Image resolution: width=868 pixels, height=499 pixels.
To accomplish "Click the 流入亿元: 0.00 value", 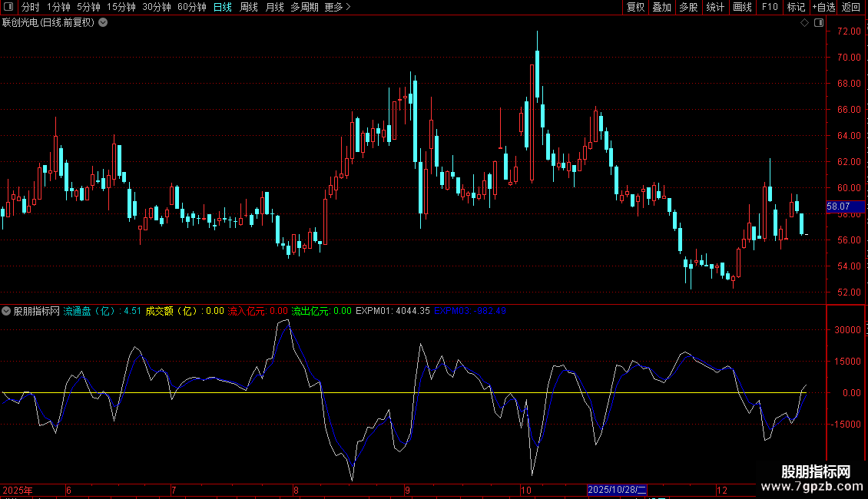I will coord(258,311).
